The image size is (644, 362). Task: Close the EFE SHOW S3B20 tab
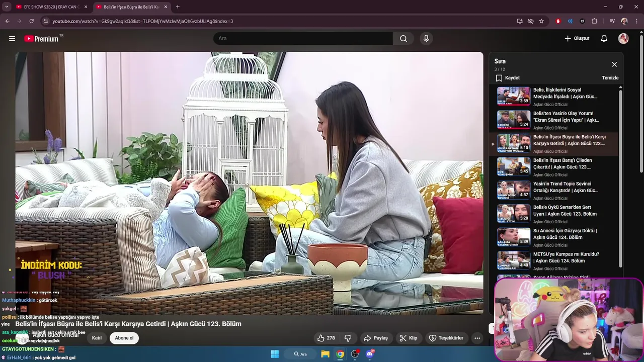pyautogui.click(x=86, y=7)
